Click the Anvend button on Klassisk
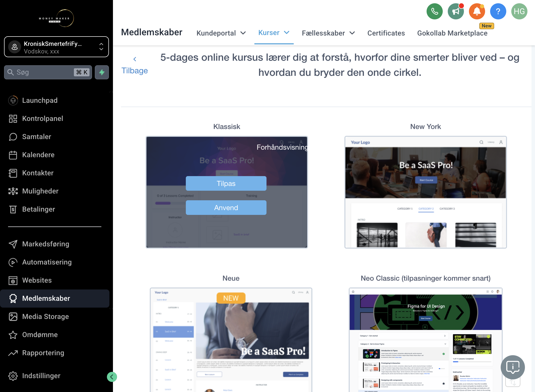 click(x=226, y=208)
